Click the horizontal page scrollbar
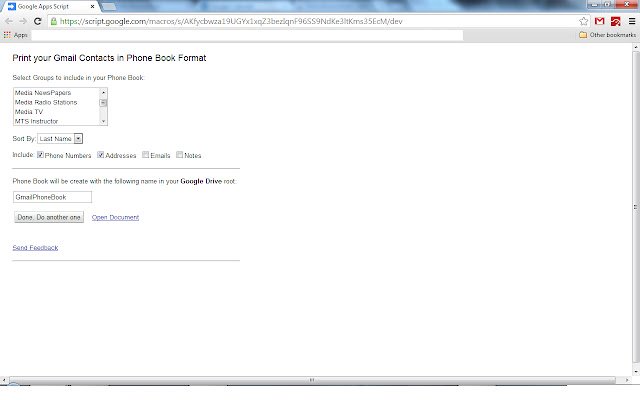 (x=312, y=380)
